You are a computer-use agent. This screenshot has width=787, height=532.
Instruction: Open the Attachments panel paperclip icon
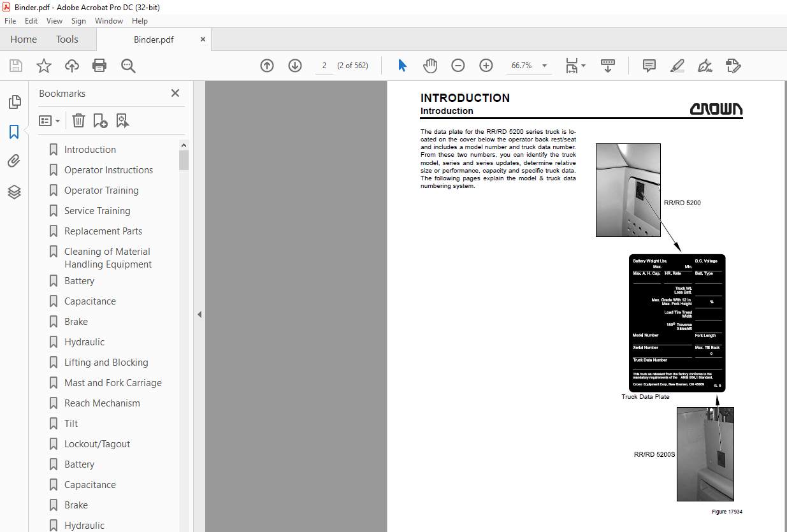(14, 162)
